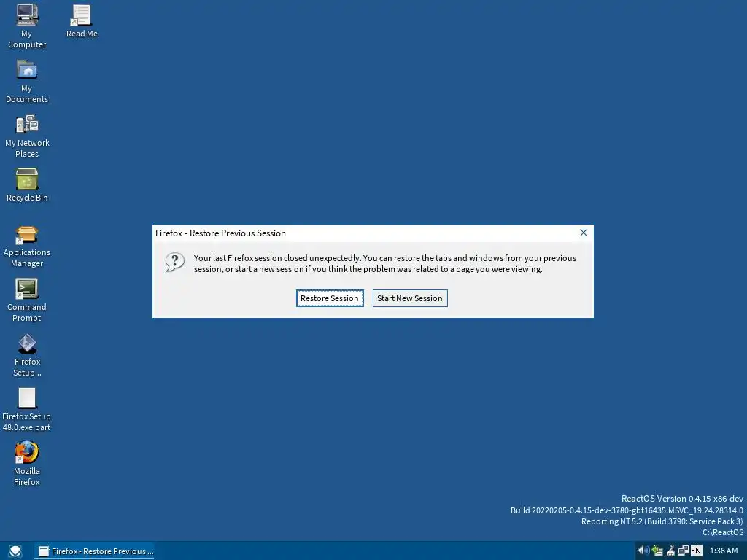Select the My Documents folder icon

pyautogui.click(x=27, y=70)
